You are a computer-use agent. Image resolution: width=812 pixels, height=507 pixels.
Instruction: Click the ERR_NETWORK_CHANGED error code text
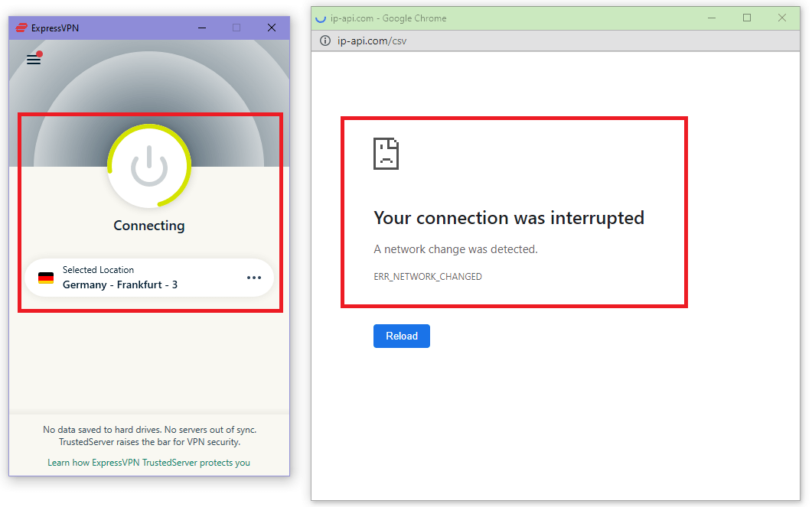click(x=428, y=277)
